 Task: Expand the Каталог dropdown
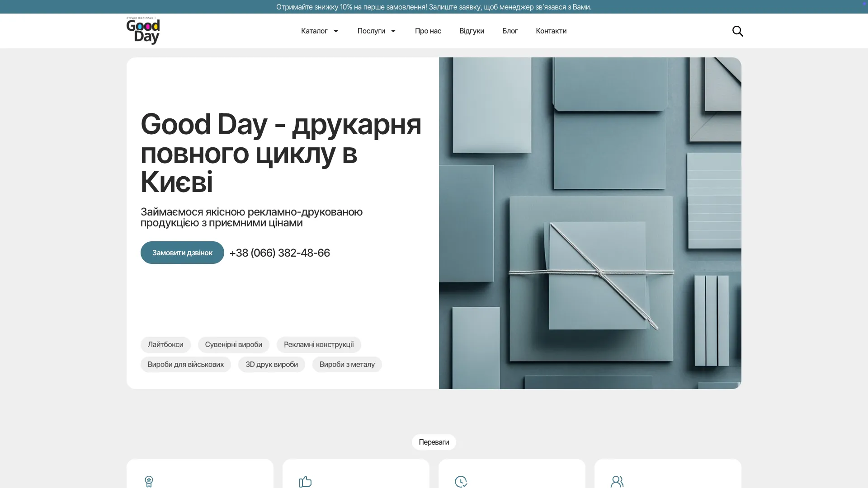pos(319,31)
